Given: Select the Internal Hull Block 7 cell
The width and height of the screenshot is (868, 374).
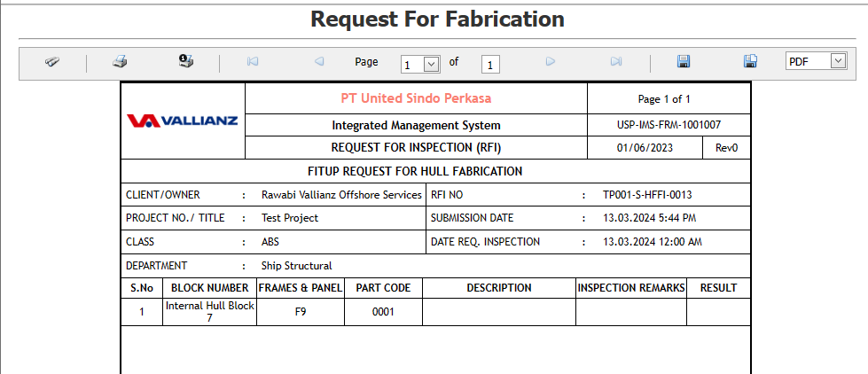Looking at the screenshot, I should 209,311.
